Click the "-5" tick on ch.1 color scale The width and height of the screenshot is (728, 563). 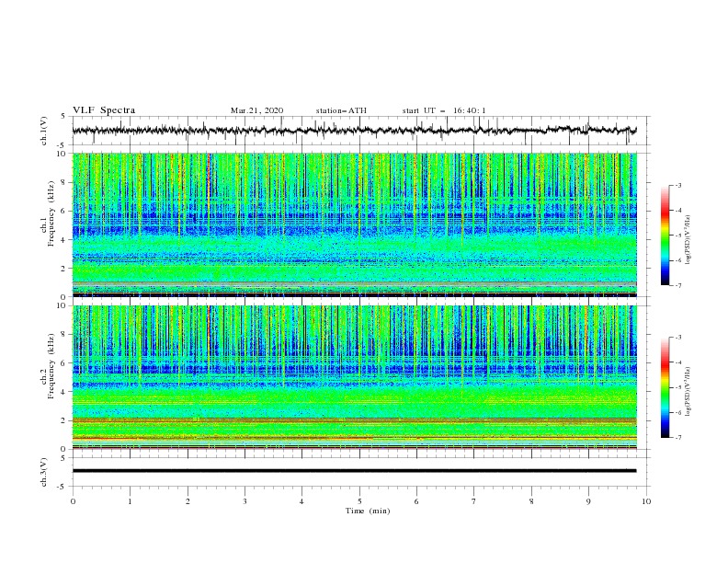click(678, 236)
